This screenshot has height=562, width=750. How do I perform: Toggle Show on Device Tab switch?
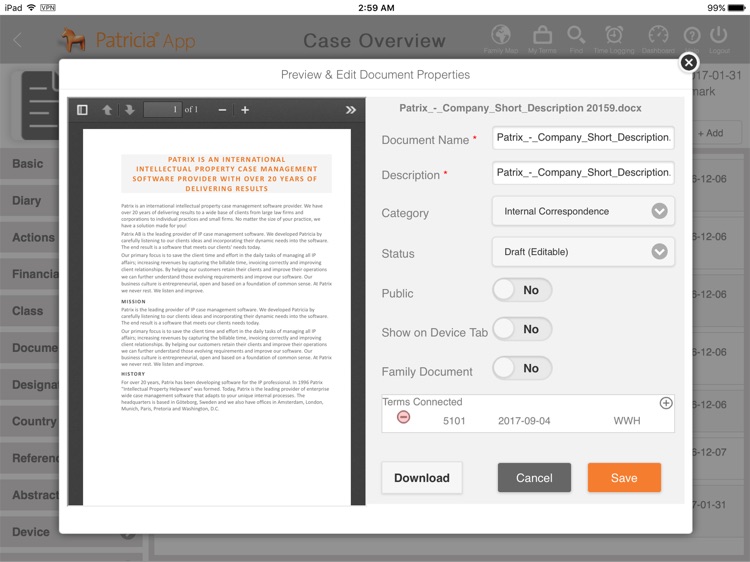coord(522,329)
